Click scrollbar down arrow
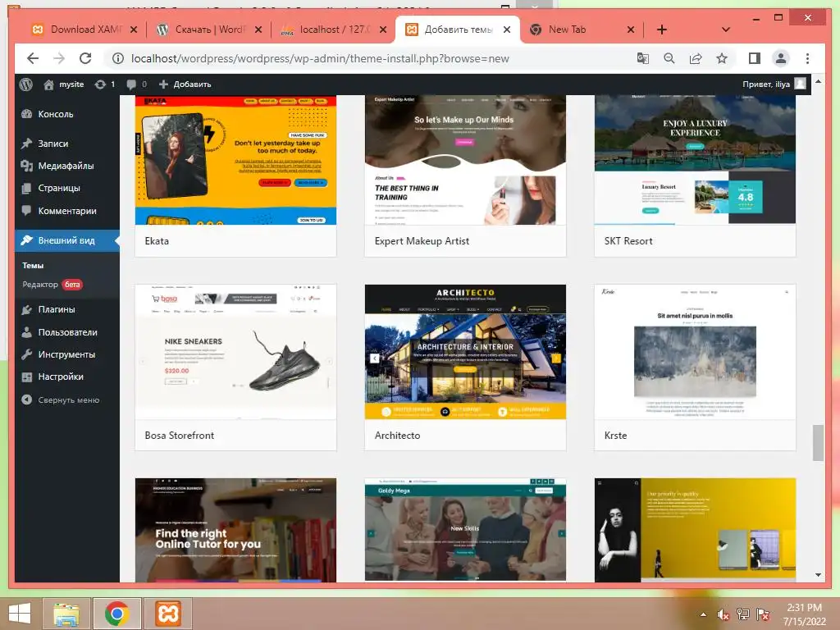The image size is (840, 630). click(818, 575)
